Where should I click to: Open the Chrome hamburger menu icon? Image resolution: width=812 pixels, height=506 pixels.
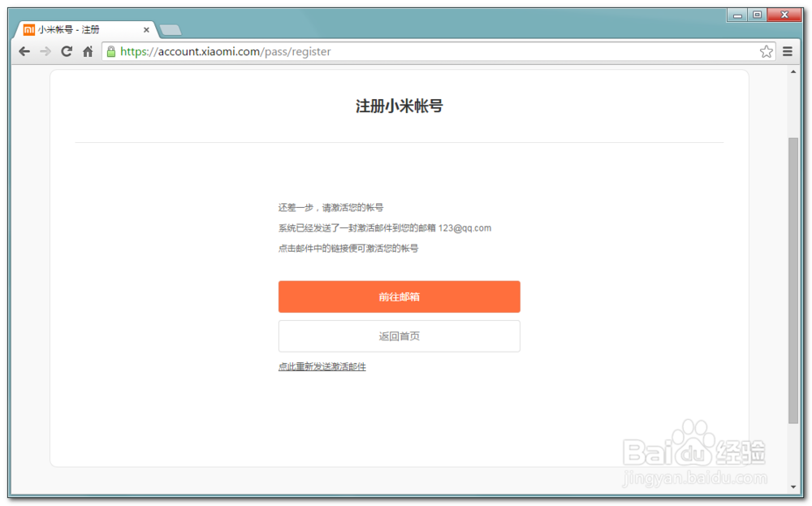point(788,50)
